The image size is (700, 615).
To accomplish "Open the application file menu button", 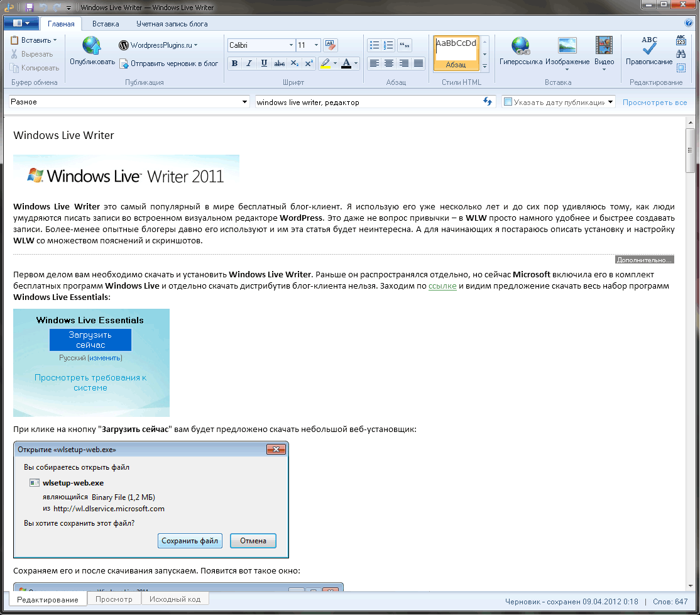I will click(21, 23).
